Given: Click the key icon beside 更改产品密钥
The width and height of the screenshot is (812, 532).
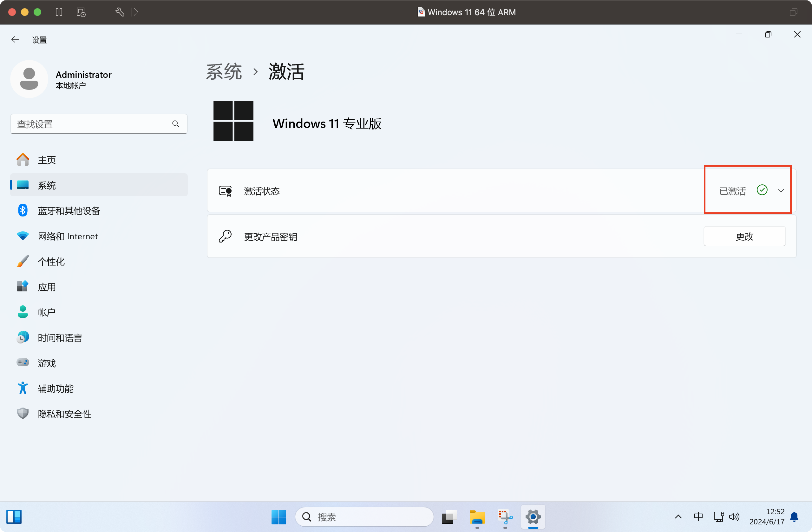Looking at the screenshot, I should click(x=225, y=236).
